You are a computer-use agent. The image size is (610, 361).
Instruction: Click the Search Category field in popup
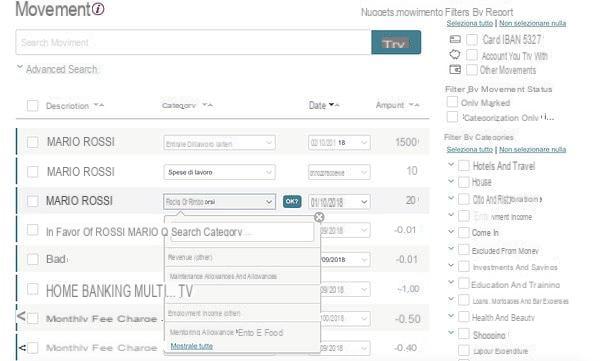tap(242, 232)
